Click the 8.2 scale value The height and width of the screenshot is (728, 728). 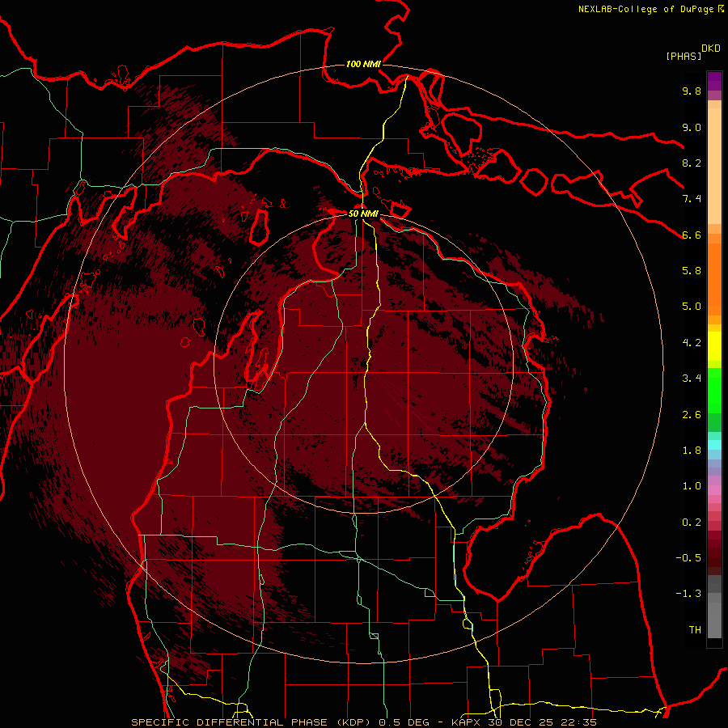(x=692, y=163)
